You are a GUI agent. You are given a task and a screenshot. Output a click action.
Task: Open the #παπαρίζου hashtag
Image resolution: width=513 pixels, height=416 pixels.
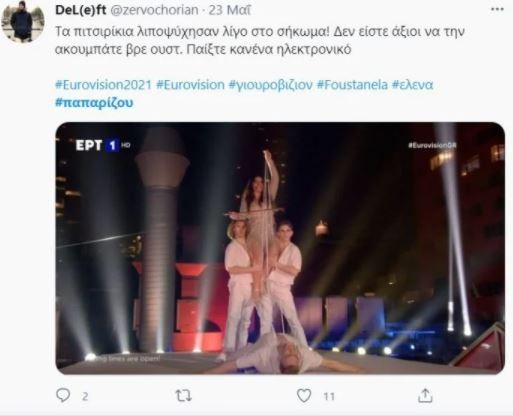tap(94, 103)
